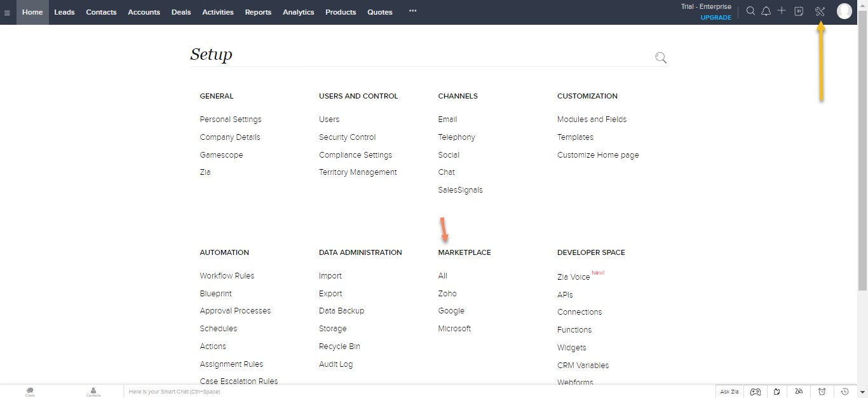Open Modules and Fields
This screenshot has height=398, width=868.
click(x=592, y=120)
